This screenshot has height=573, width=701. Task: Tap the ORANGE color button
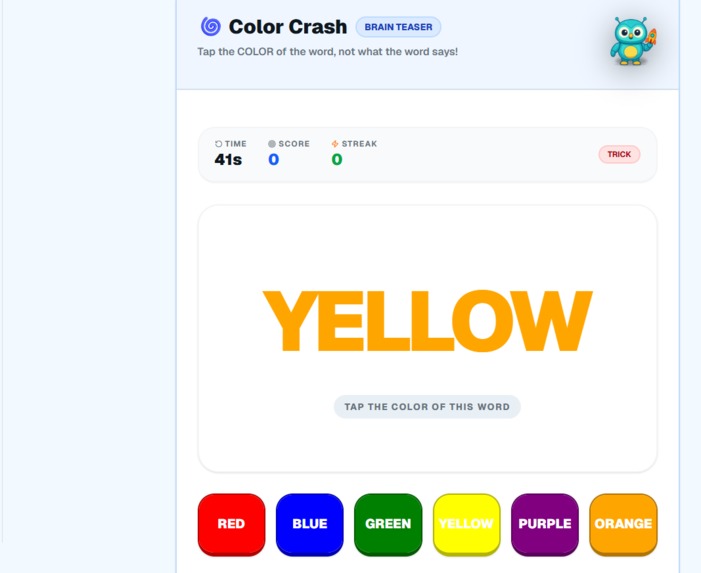click(x=623, y=524)
